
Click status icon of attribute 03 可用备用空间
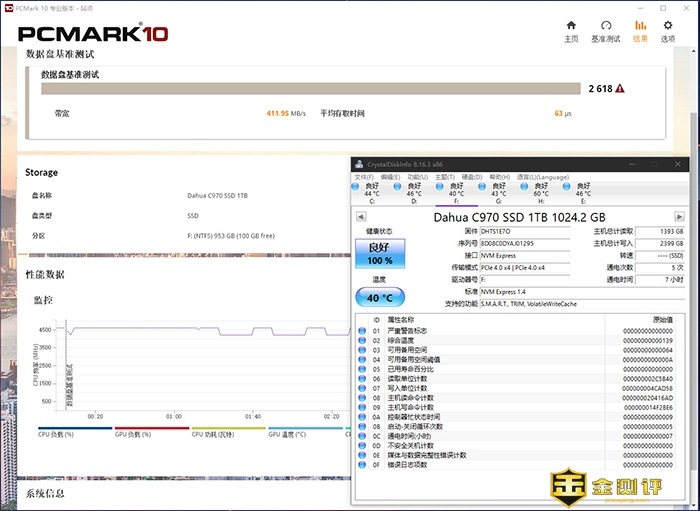tap(362, 350)
